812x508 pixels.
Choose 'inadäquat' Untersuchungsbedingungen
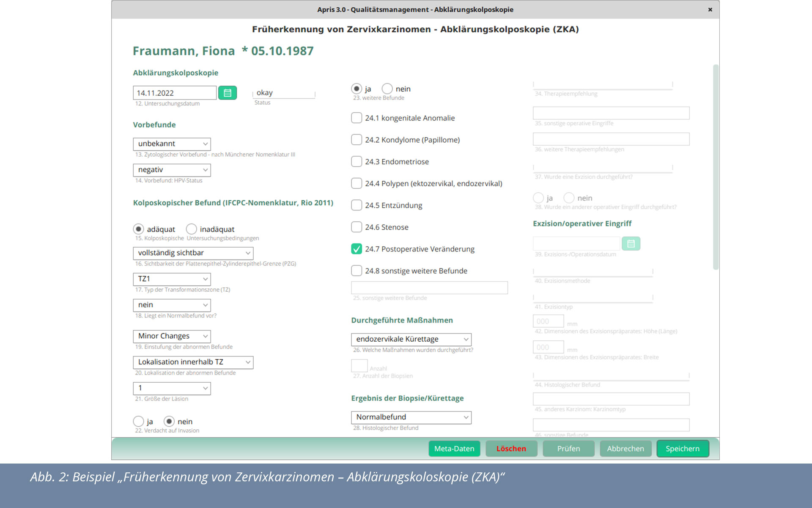coord(191,229)
